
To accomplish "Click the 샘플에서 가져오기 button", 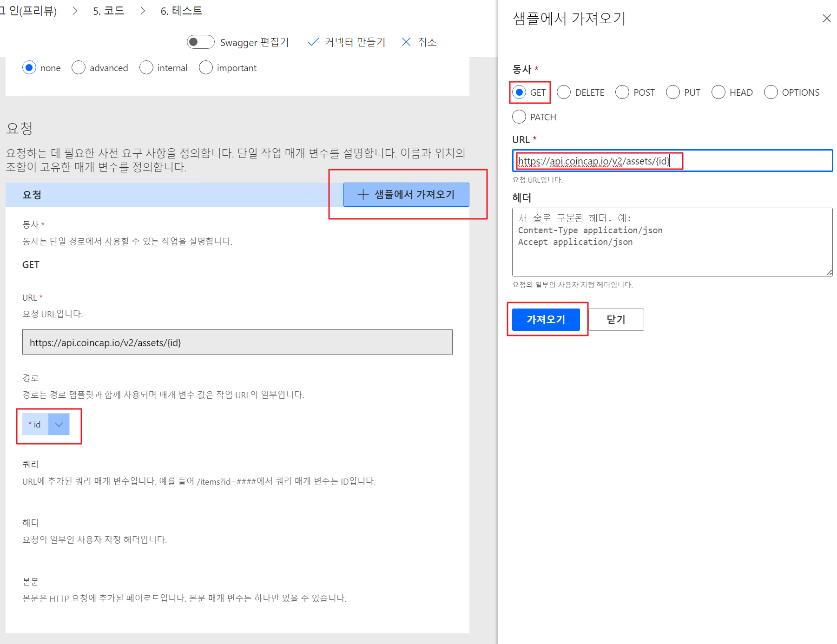I will pyautogui.click(x=406, y=195).
